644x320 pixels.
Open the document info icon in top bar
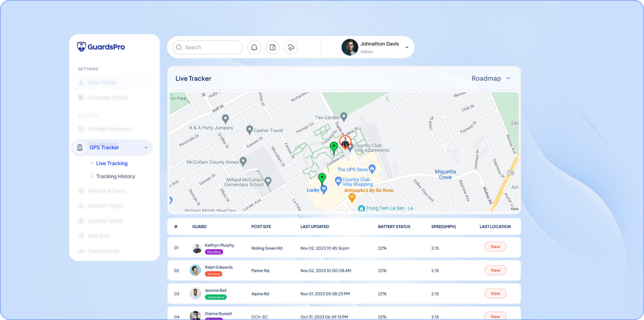(273, 47)
